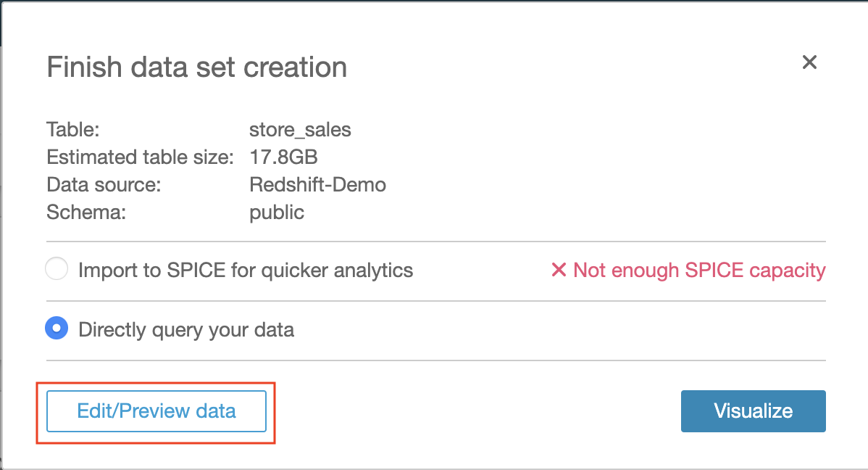
Task: Click the Finish data set creation title
Action: (x=196, y=67)
